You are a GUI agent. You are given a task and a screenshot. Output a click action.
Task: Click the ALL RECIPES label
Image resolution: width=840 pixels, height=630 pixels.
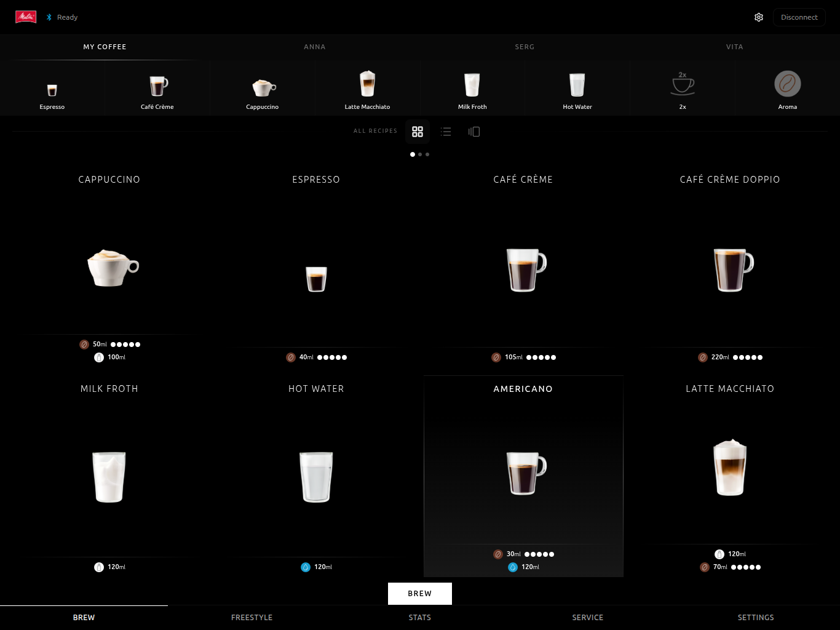click(x=376, y=131)
